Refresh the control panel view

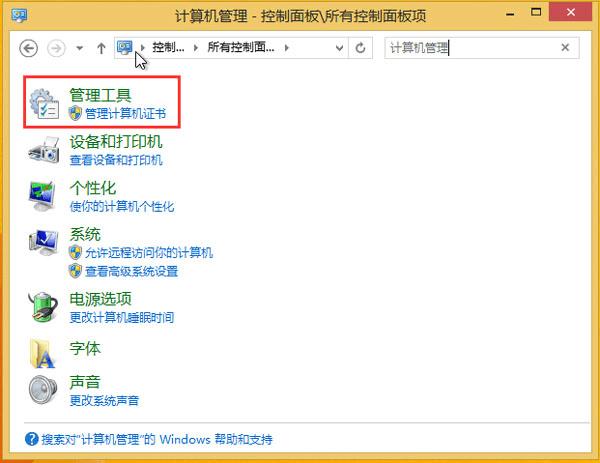(360, 48)
